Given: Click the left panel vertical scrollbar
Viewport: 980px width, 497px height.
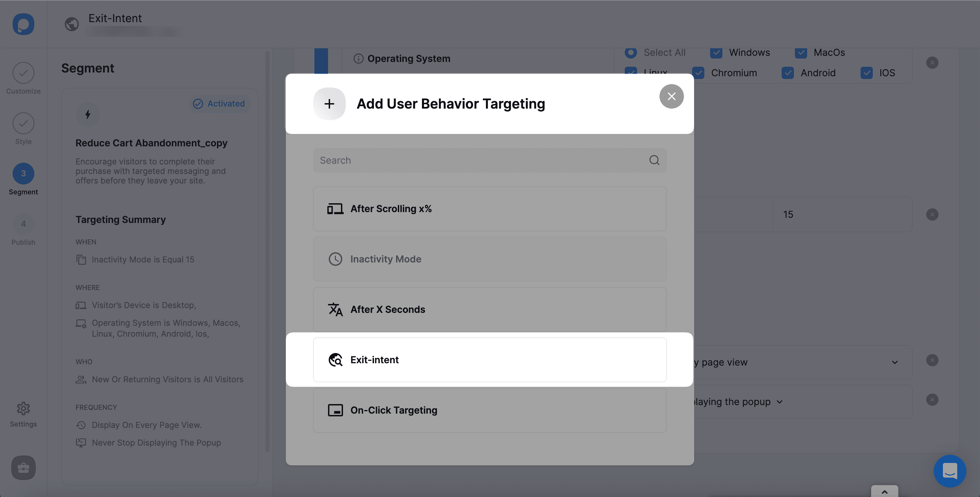Looking at the screenshot, I should pyautogui.click(x=267, y=251).
